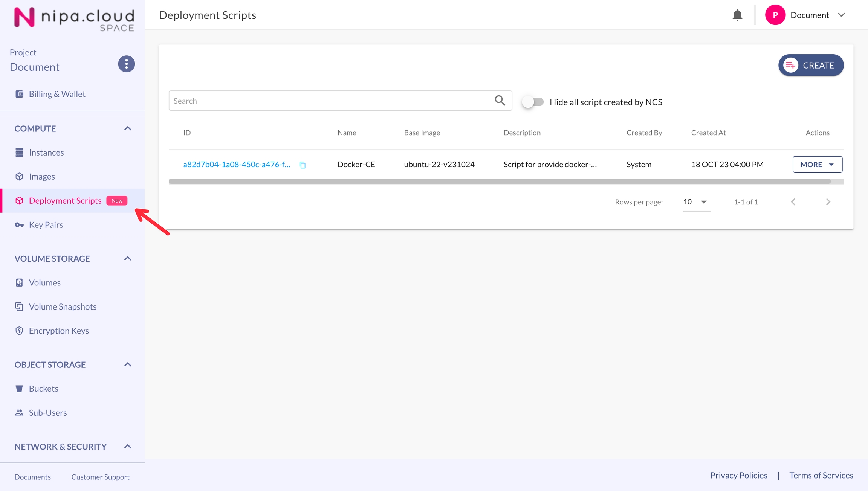Open Buckets from the sidebar
Image resolution: width=868 pixels, height=491 pixels.
(43, 389)
